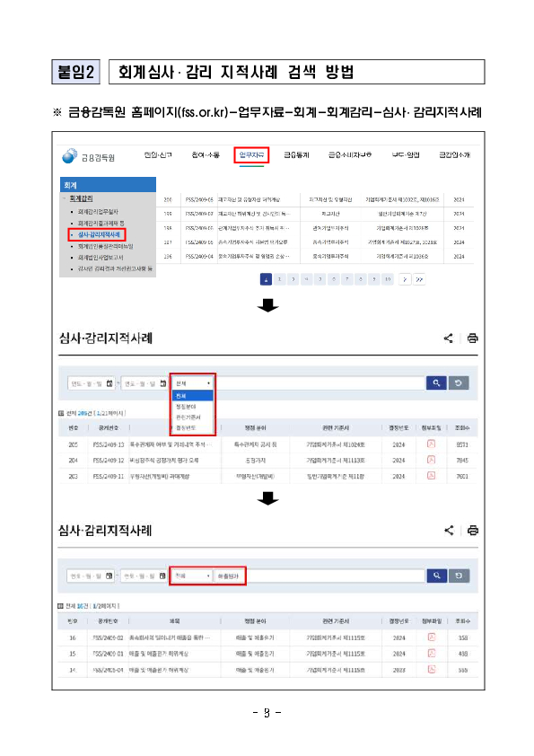
Task: Open the 민원·신고 top menu
Action: (x=158, y=154)
